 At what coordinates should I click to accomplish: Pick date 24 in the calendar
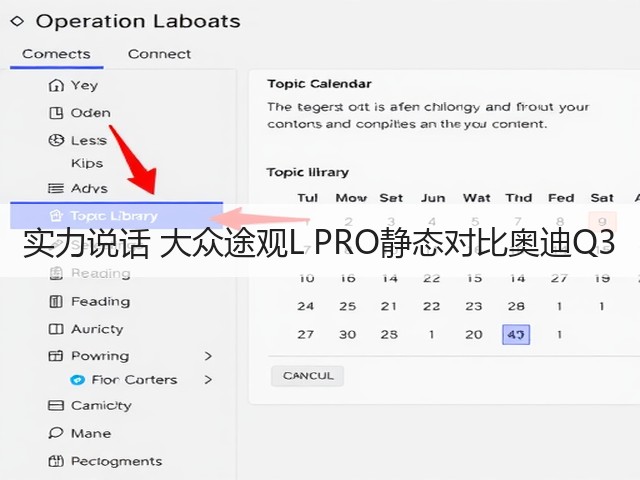306,307
